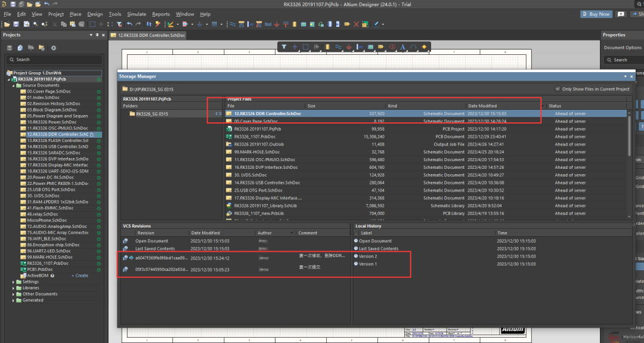Screen dimensions: 644x343
Task: Click the rectangle selection tool icon
Action: pos(305,47)
